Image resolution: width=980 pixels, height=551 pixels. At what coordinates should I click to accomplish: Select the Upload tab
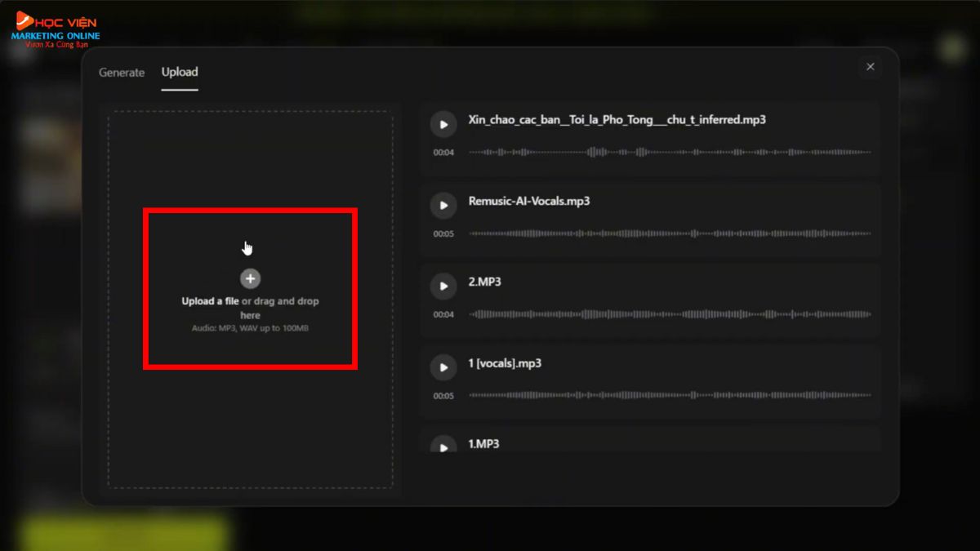pos(180,72)
